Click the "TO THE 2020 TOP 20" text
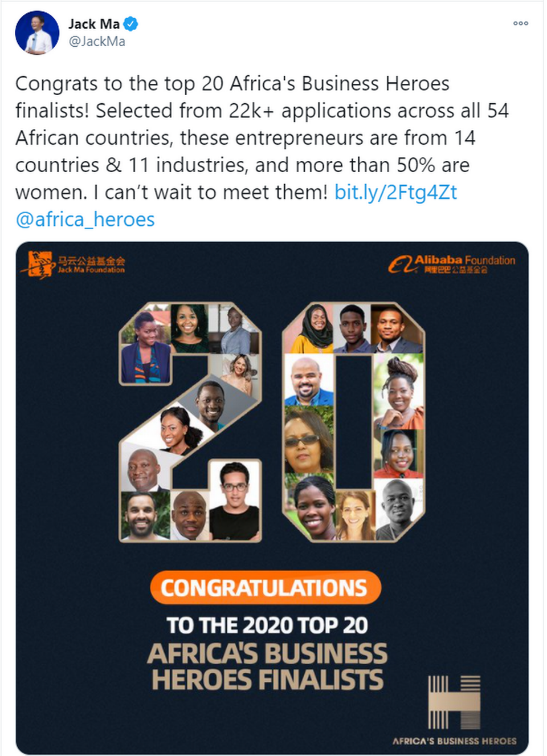The width and height of the screenshot is (547, 756). 267,625
